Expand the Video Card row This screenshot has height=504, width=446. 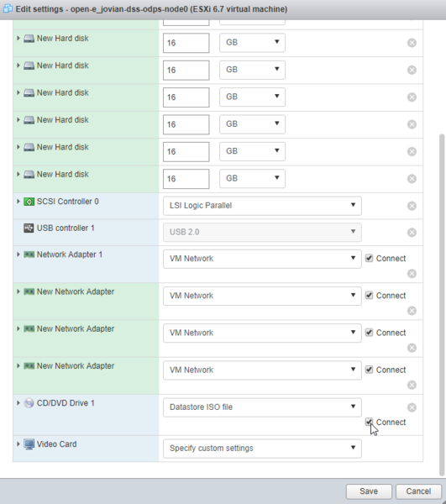(x=18, y=444)
